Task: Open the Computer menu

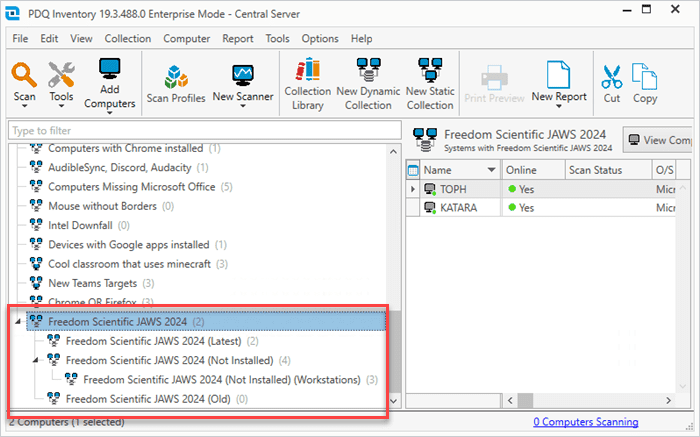Action: tap(187, 38)
